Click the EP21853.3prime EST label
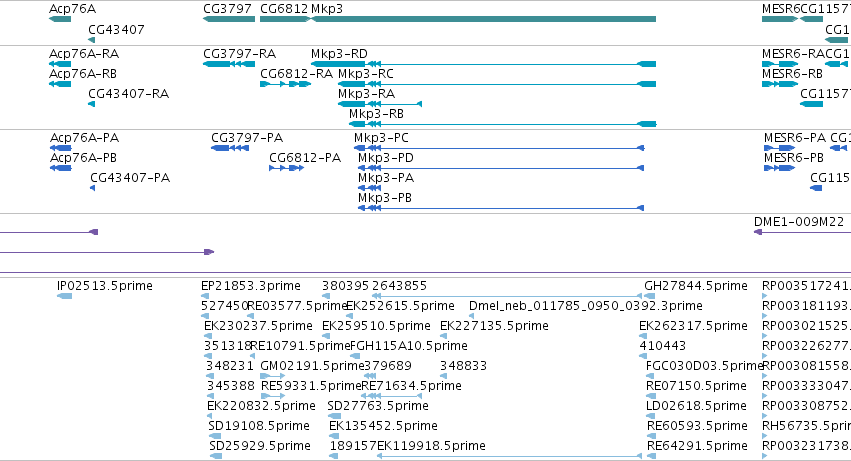The height and width of the screenshot is (461, 851). [251, 286]
